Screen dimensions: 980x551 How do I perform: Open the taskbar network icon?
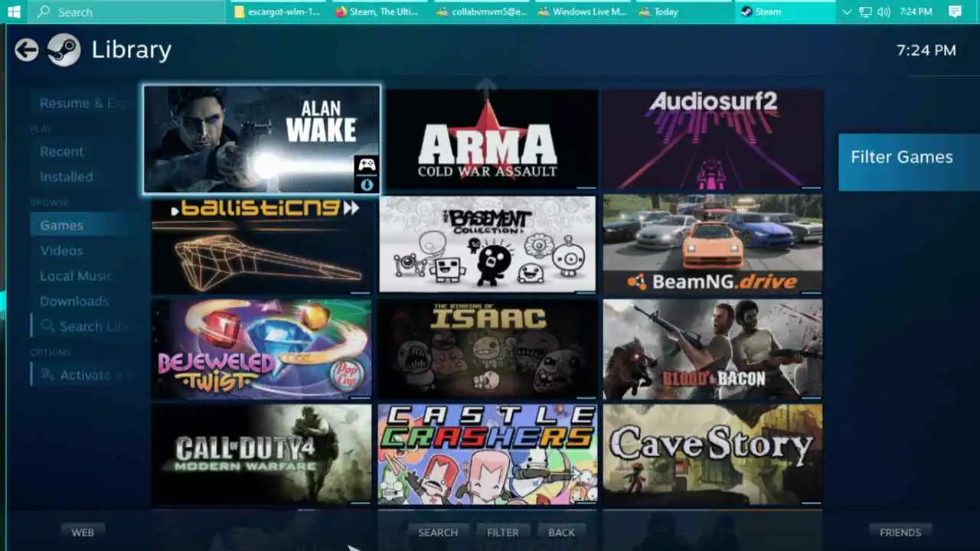click(x=865, y=11)
